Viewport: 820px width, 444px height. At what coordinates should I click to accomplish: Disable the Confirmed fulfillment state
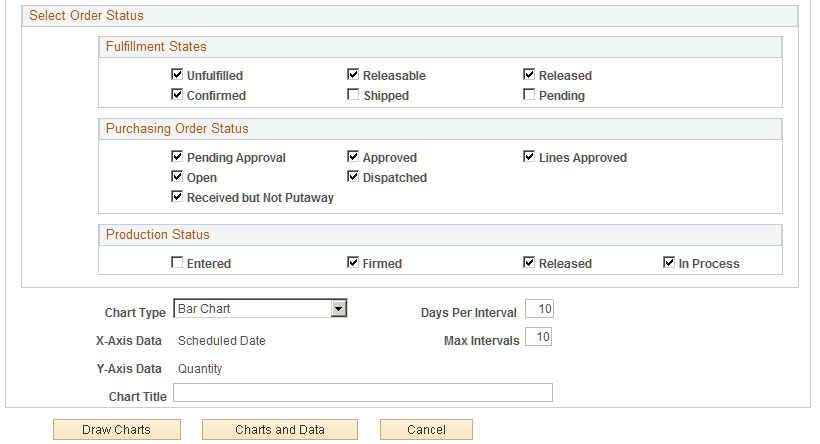point(177,95)
